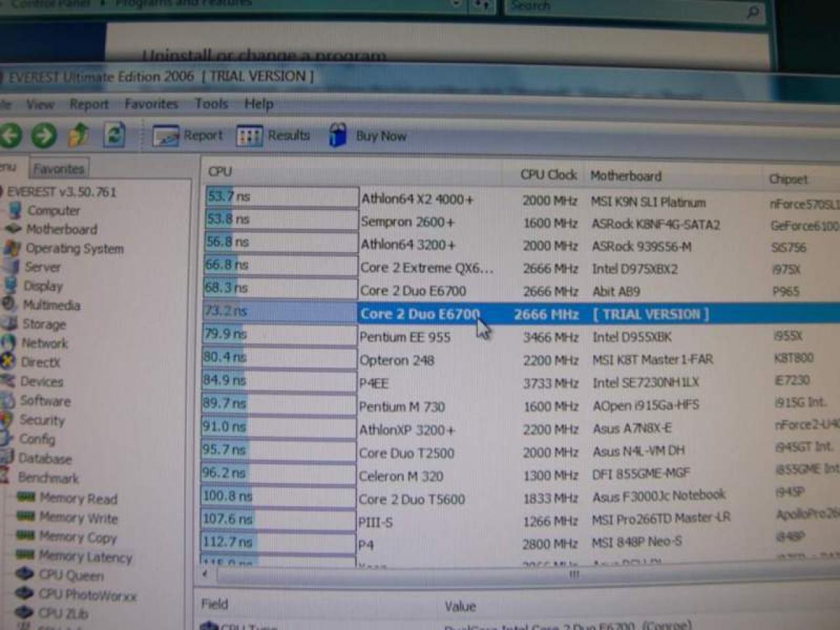Sort by the CPU Clock column header
The width and height of the screenshot is (840, 630).
(x=548, y=175)
